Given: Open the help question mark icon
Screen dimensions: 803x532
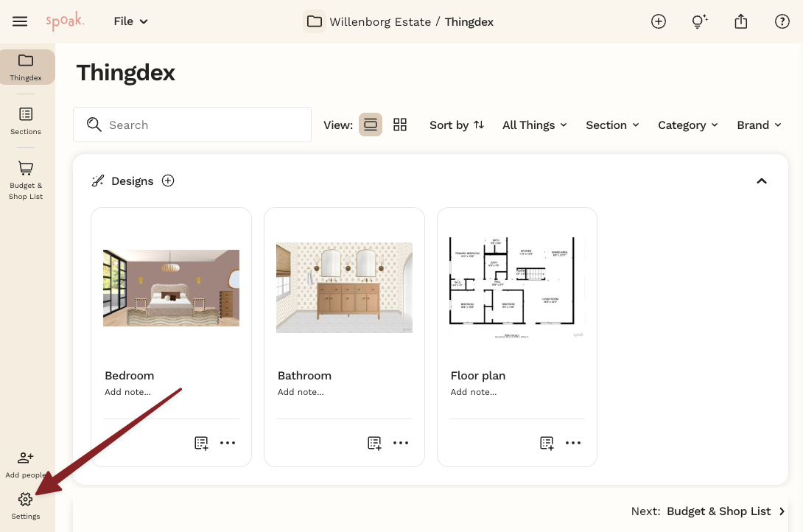Looking at the screenshot, I should 782,21.
